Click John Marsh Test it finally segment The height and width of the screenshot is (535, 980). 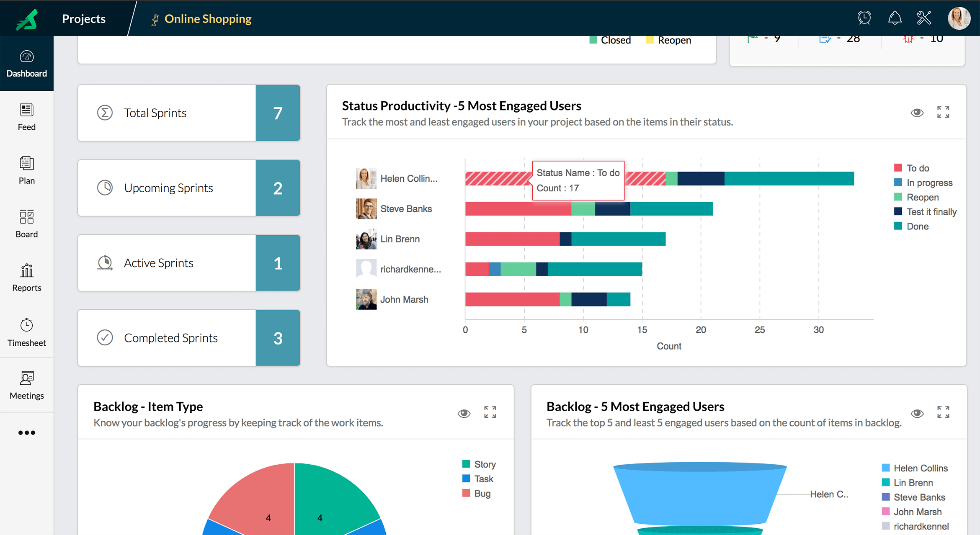click(589, 299)
